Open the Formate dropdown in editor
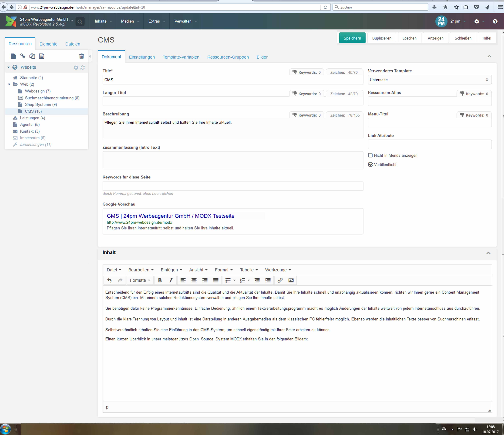Screen dimensions: 504x435 click(x=140, y=280)
